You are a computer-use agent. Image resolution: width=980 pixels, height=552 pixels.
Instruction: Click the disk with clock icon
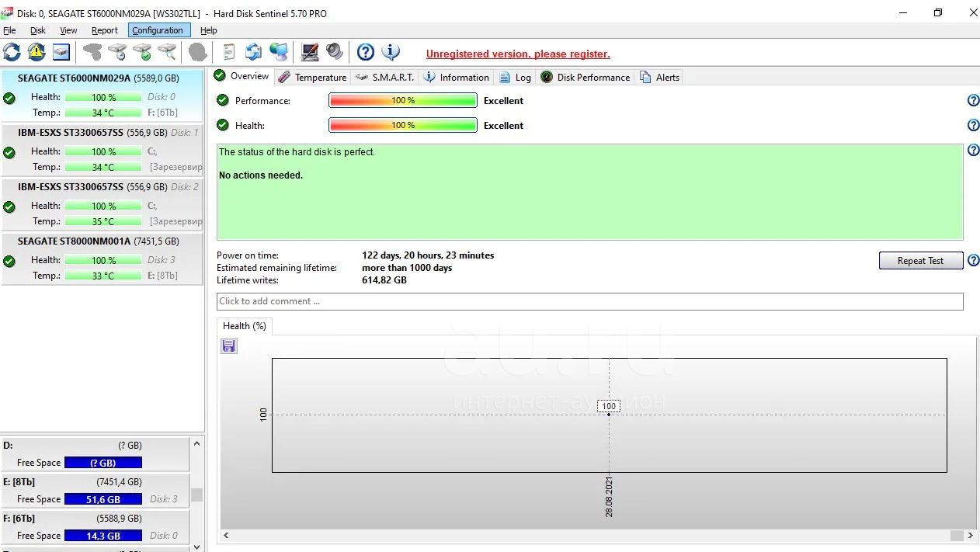[x=117, y=52]
